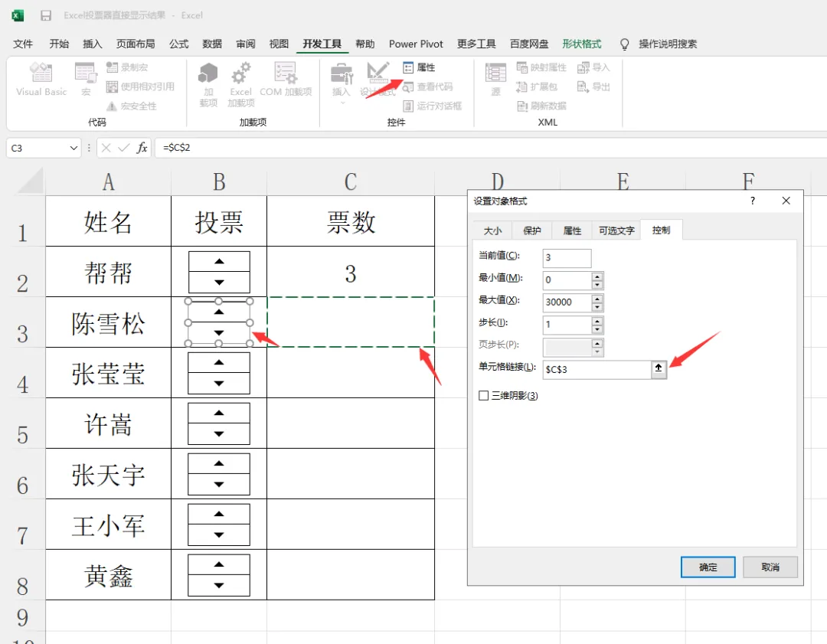The image size is (827, 644).
Task: Increase the Incremental change (步长) spinner
Action: coord(597,321)
